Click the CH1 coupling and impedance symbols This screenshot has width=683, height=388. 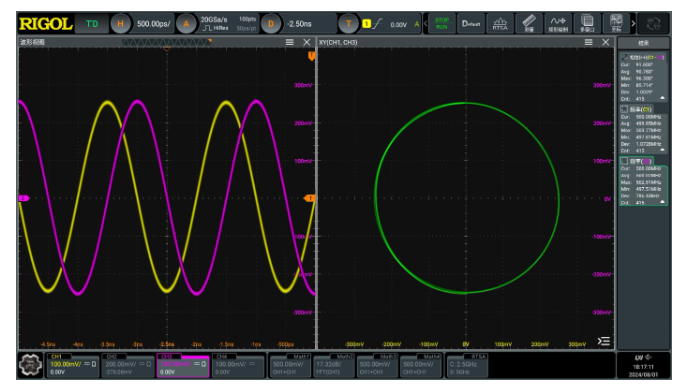(x=90, y=364)
